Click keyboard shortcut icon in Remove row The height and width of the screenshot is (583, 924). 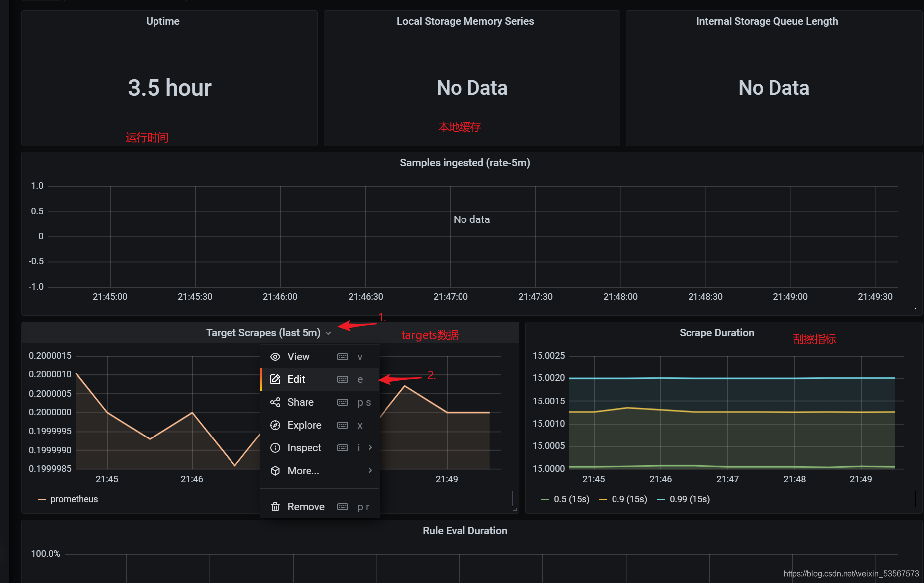tap(343, 507)
